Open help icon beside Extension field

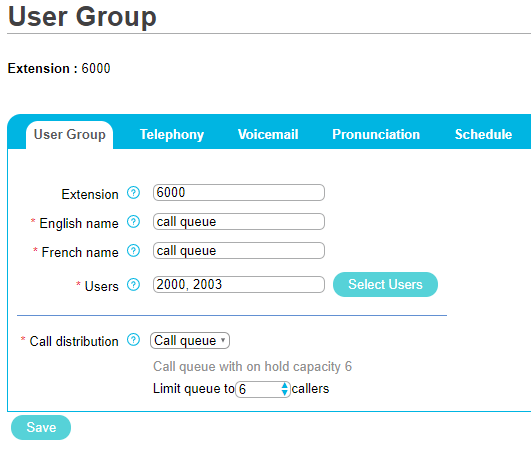[133, 193]
